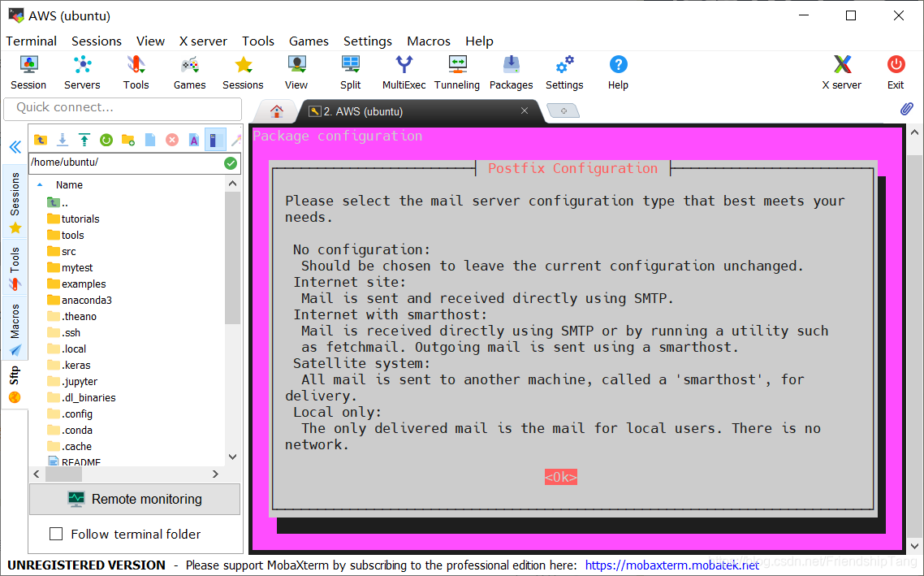
Task: Open the Sessions star toolbar icon
Action: [x=243, y=72]
